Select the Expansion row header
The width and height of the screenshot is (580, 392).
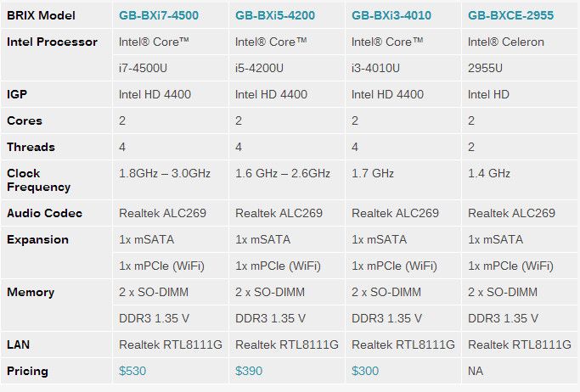pos(37,239)
